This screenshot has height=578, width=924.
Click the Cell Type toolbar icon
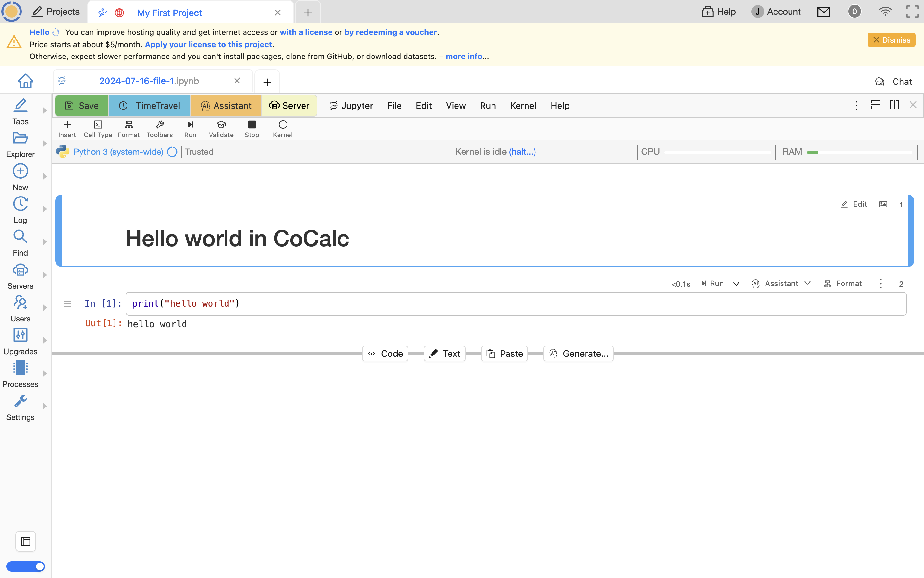(98, 129)
